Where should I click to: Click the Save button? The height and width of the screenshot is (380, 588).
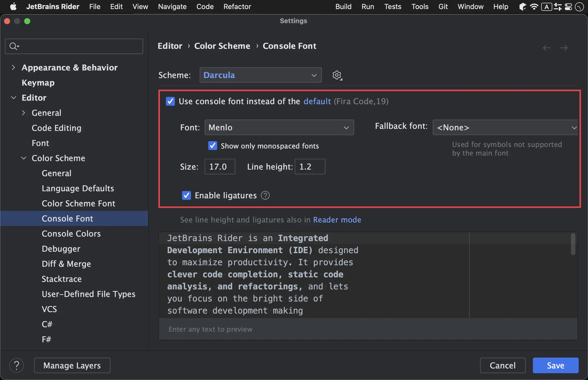pyautogui.click(x=556, y=365)
